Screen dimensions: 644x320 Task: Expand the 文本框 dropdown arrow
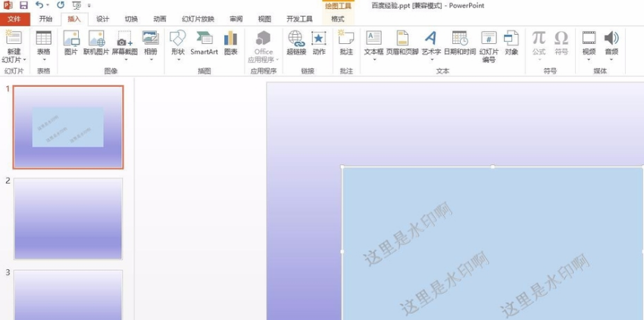(x=374, y=60)
